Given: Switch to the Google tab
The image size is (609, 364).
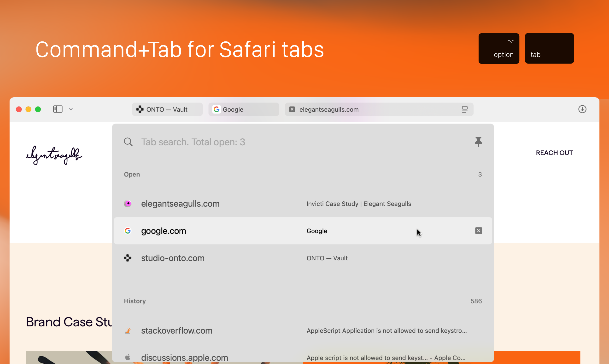Looking at the screenshot, I should click(244, 109).
